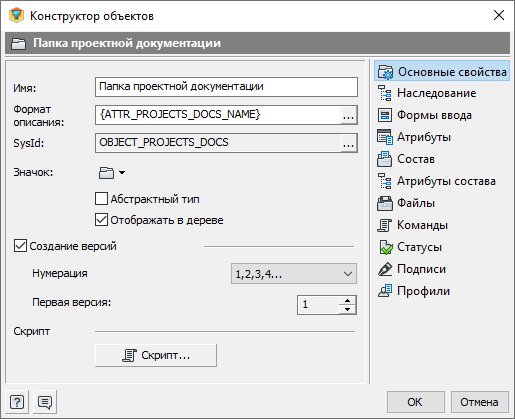Click the comment bubble icon button
The height and width of the screenshot is (419, 515).
(45, 402)
